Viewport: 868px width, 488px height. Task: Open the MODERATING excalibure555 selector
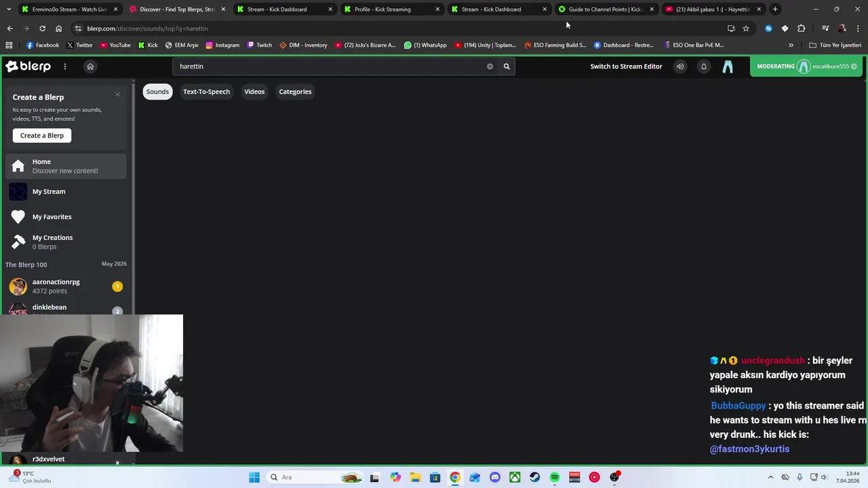(x=807, y=66)
